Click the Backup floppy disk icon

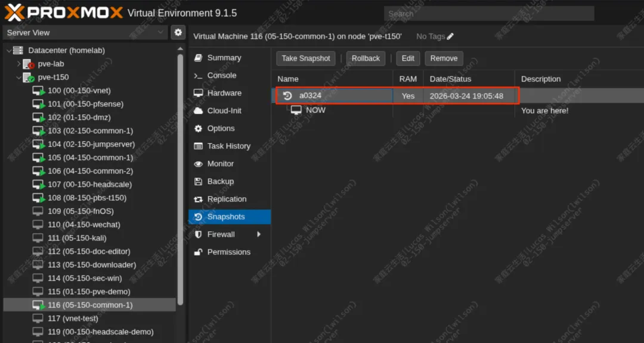pyautogui.click(x=199, y=181)
